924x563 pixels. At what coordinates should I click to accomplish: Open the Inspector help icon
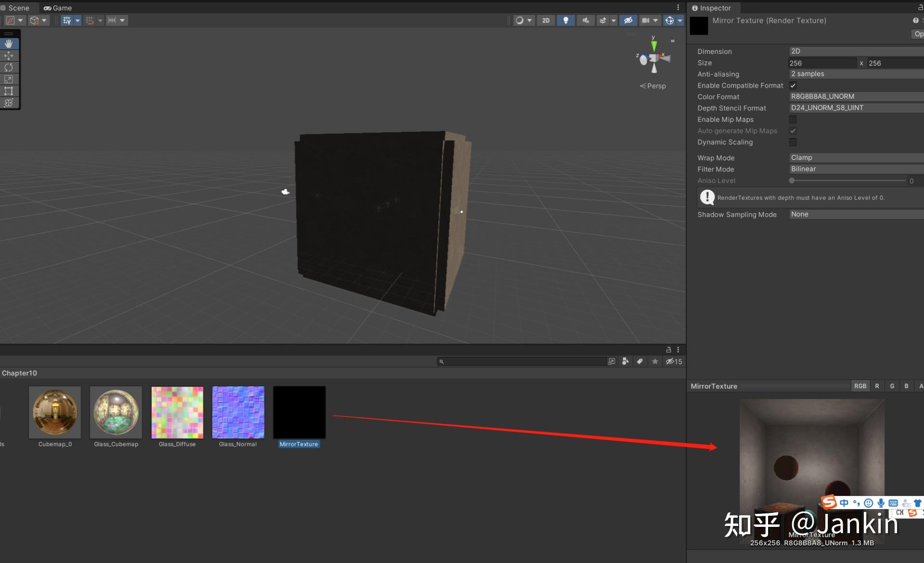tap(913, 20)
